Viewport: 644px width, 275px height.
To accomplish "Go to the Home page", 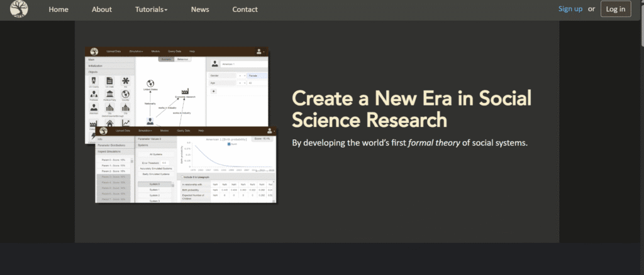I will pos(58,9).
